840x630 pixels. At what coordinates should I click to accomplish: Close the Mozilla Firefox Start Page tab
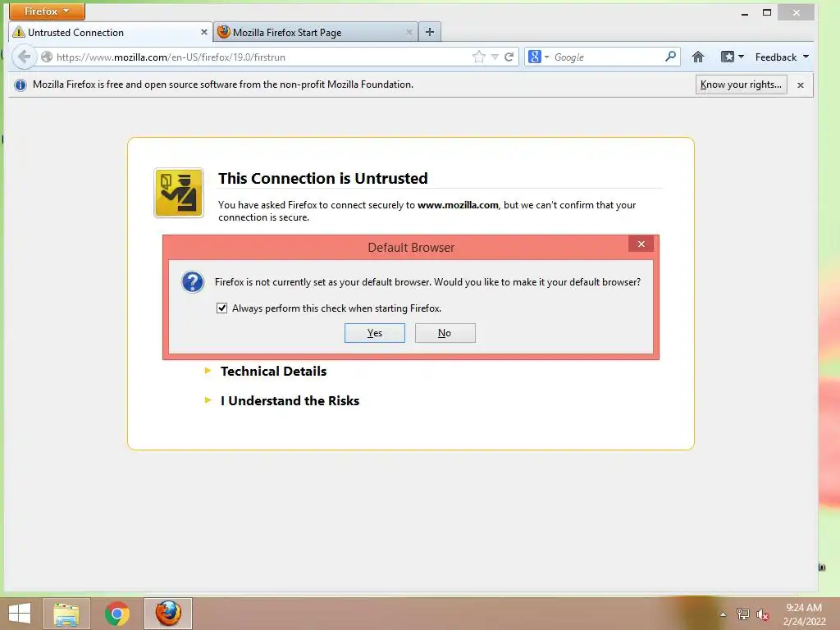tap(409, 32)
